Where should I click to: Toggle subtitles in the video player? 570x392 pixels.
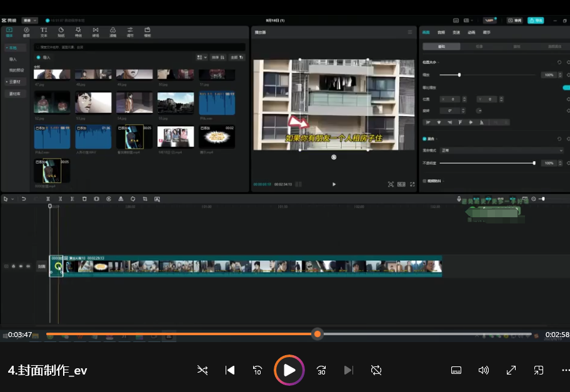point(456,370)
